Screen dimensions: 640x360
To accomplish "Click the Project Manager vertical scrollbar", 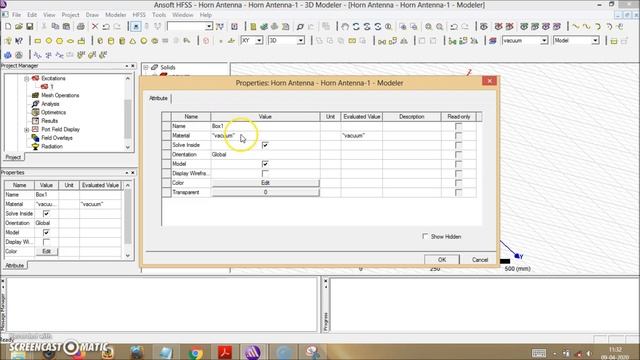I will tap(128, 113).
